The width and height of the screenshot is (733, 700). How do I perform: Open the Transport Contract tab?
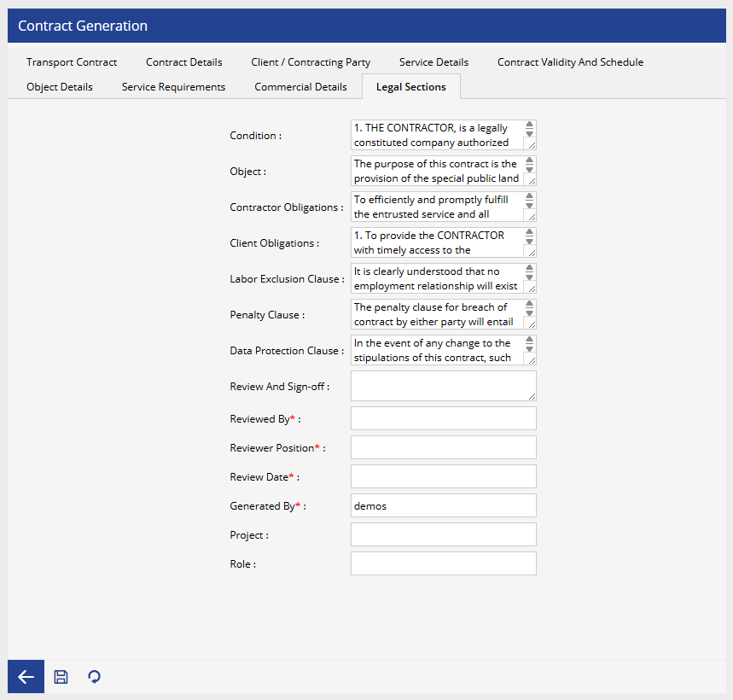72,62
